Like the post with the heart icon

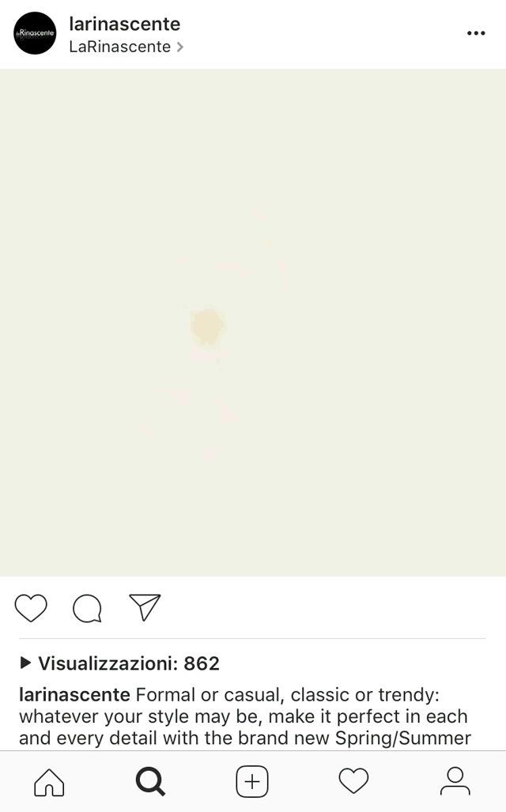click(31, 607)
